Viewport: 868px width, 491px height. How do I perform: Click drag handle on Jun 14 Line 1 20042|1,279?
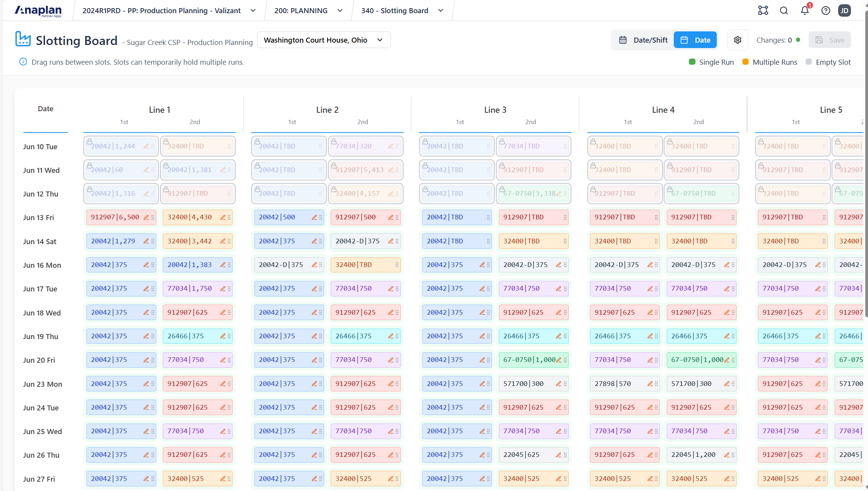click(153, 241)
